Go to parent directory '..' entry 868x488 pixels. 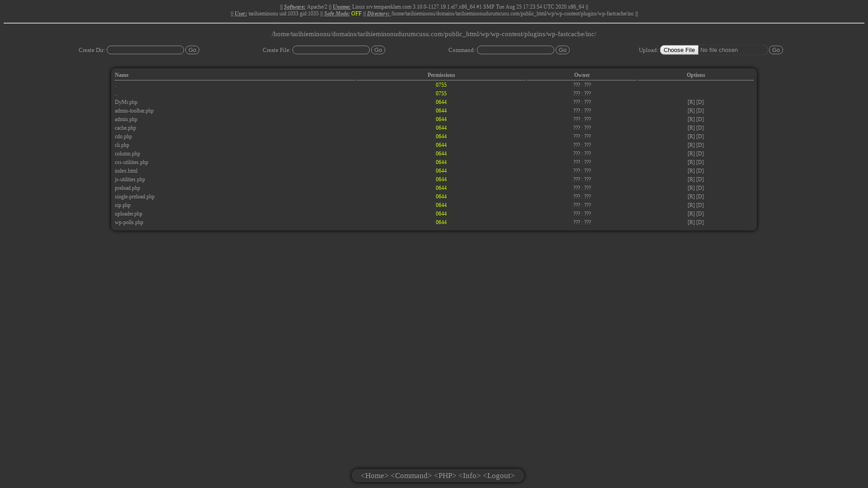(116, 94)
